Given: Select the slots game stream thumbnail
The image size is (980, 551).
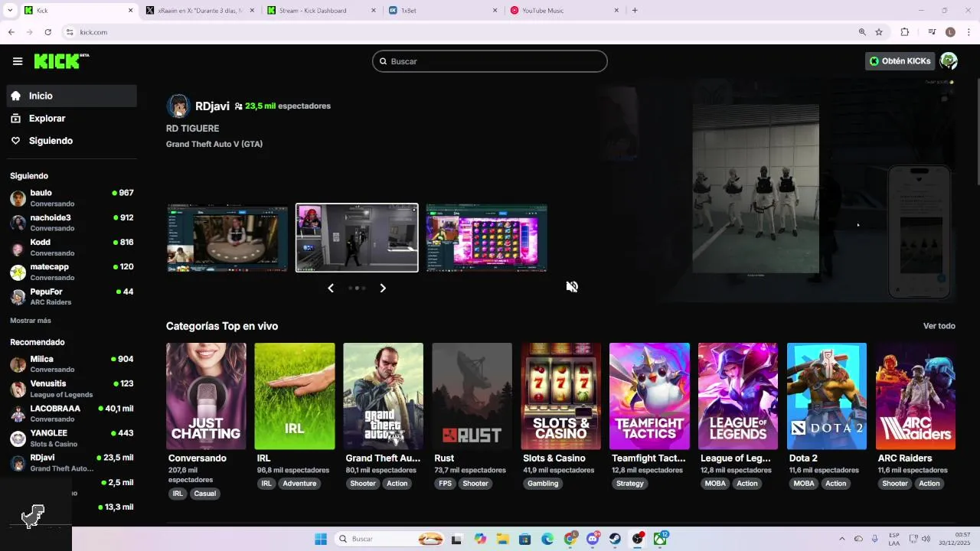Looking at the screenshot, I should [x=486, y=238].
